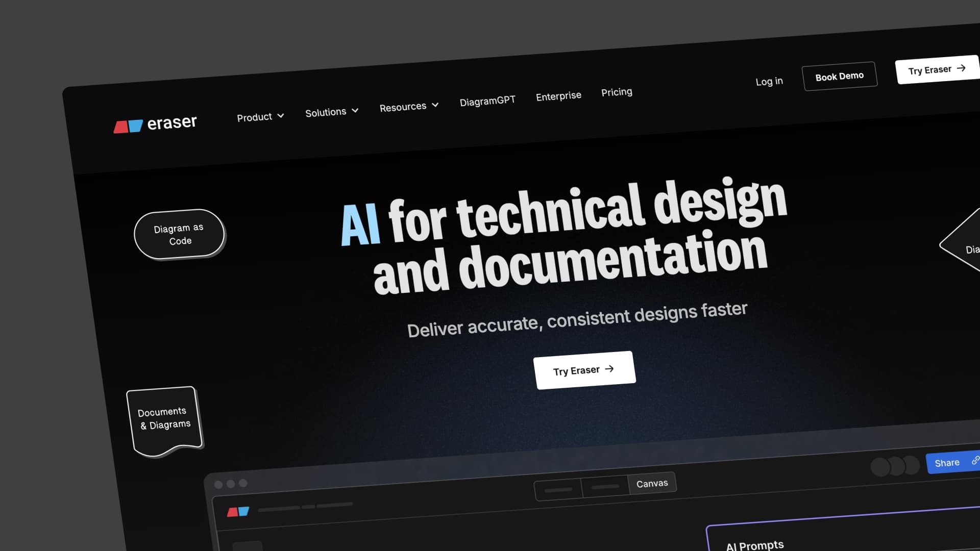Click the arrow icon in the top Try Eraser button

tap(962, 68)
